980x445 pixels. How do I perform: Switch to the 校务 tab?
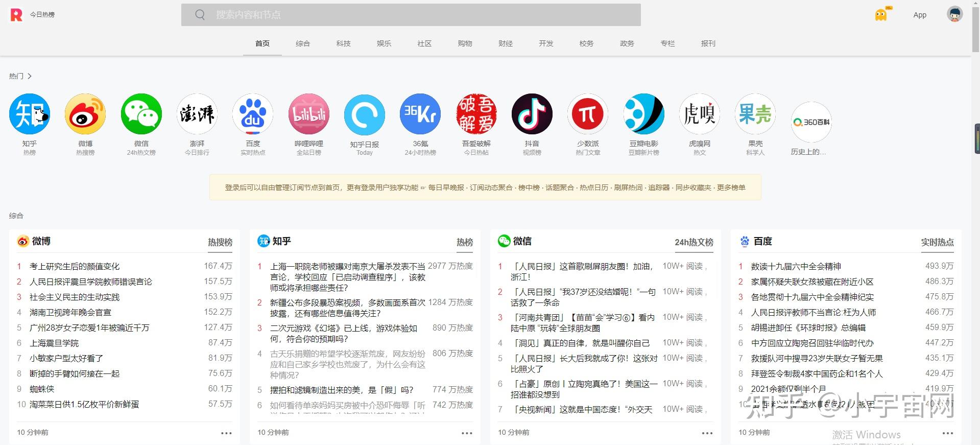(x=587, y=43)
